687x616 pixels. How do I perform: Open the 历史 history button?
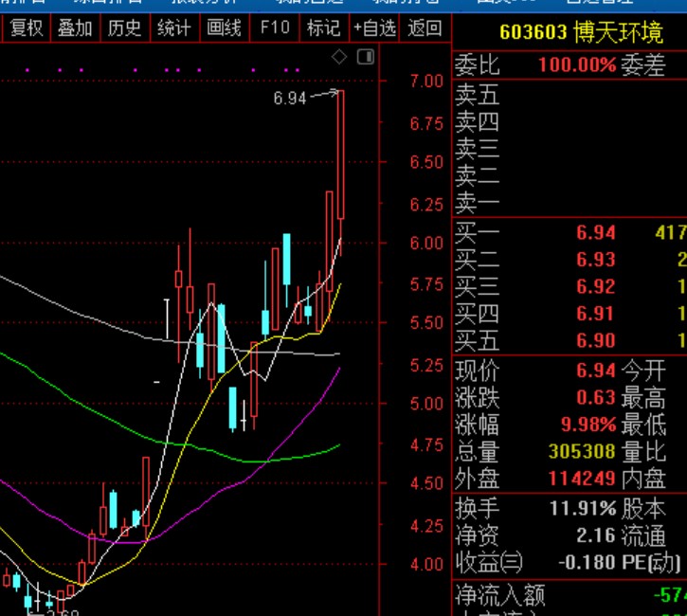tap(125, 28)
